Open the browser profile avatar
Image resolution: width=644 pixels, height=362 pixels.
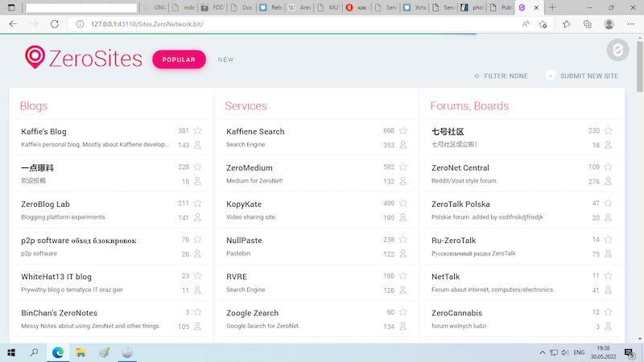tap(609, 24)
